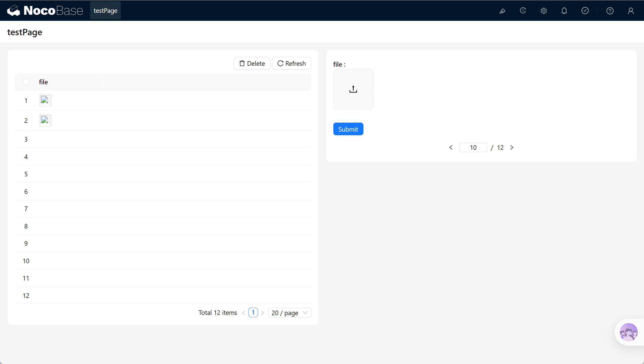
Task: Select page 1 in table pagination
Action: (253, 313)
